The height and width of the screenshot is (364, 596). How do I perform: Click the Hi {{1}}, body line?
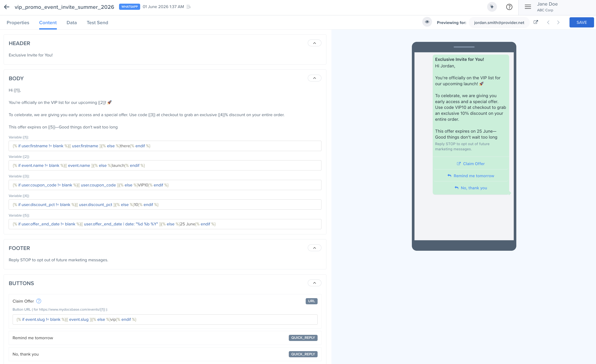tap(15, 90)
